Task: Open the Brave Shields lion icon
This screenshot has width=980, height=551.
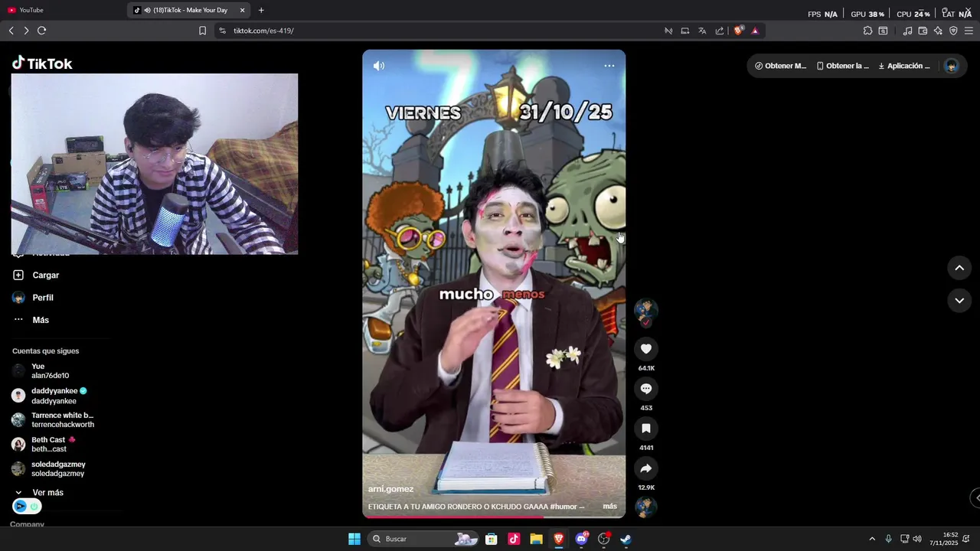Action: 738,31
